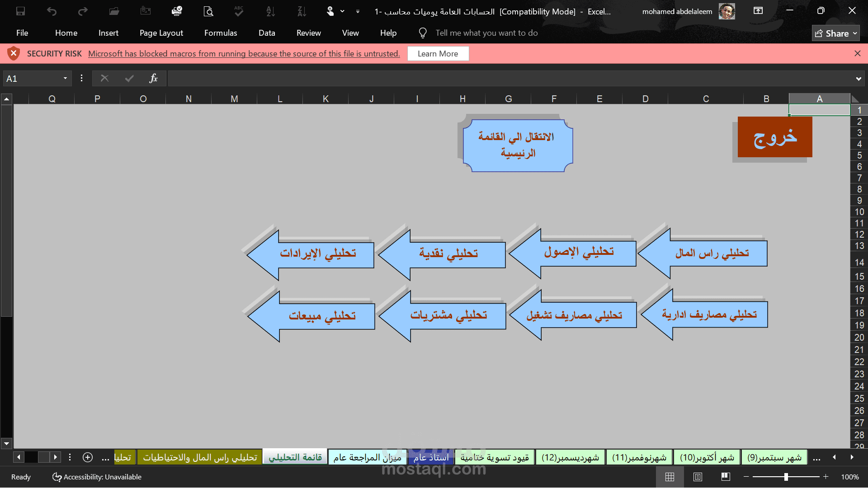Click the Zoom in plus button

[826, 477]
